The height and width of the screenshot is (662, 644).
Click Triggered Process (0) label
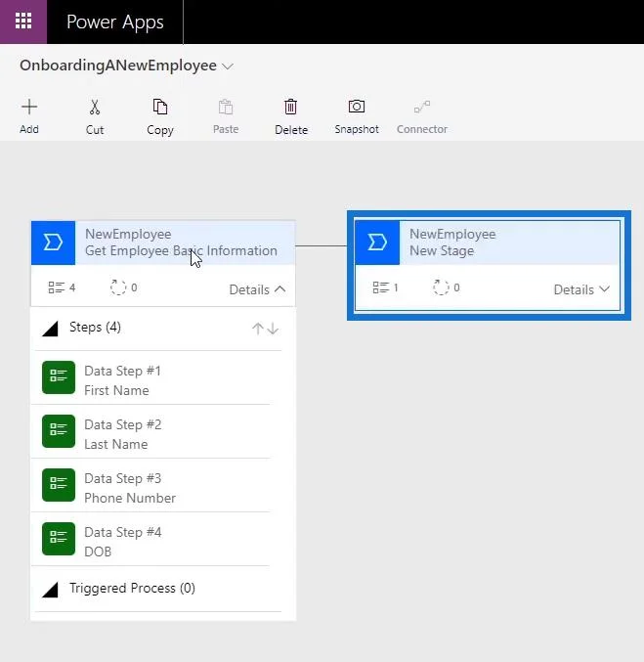pyautogui.click(x=132, y=588)
